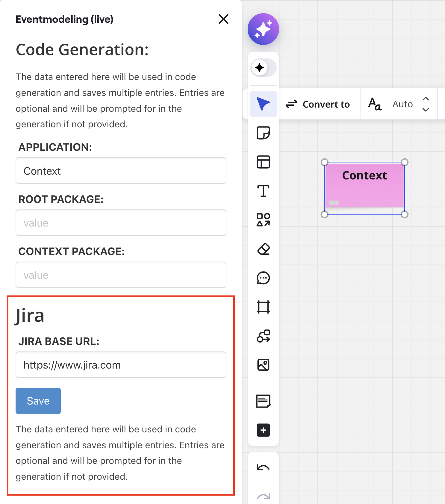
Task: Choose the Frame tool
Action: [263, 307]
